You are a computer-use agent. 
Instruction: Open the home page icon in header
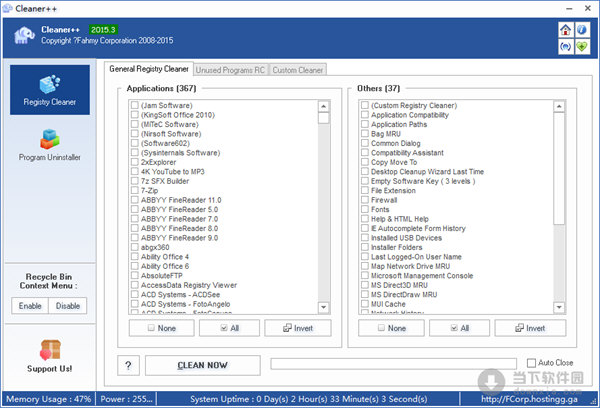click(x=566, y=30)
